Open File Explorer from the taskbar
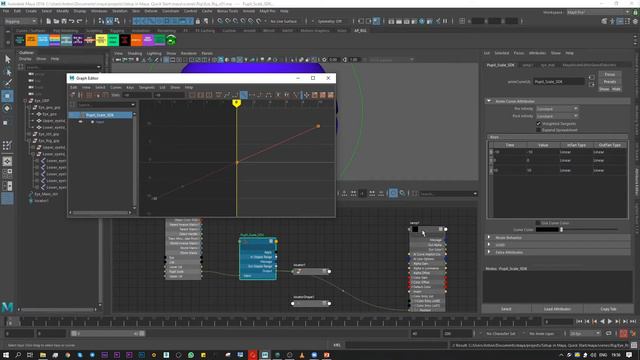640x360 pixels. 42,355
